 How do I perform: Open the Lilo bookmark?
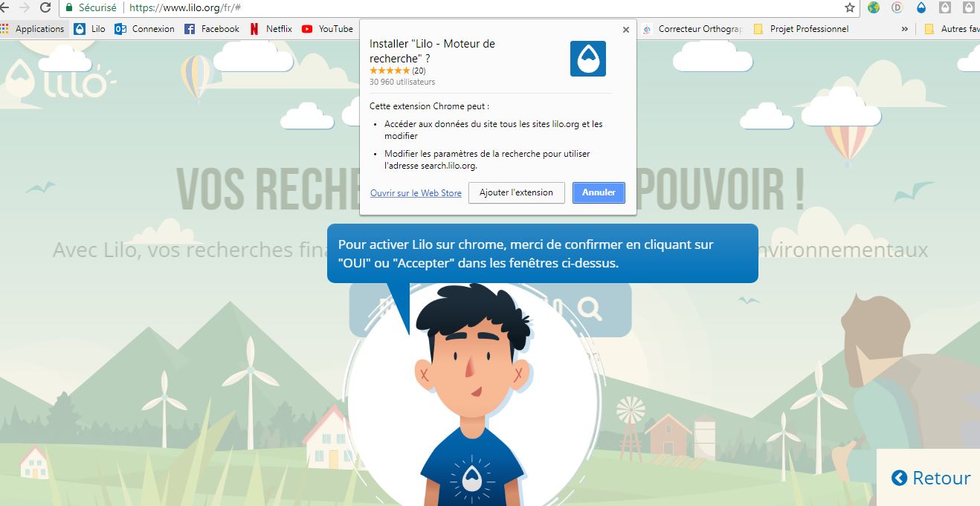[90, 29]
